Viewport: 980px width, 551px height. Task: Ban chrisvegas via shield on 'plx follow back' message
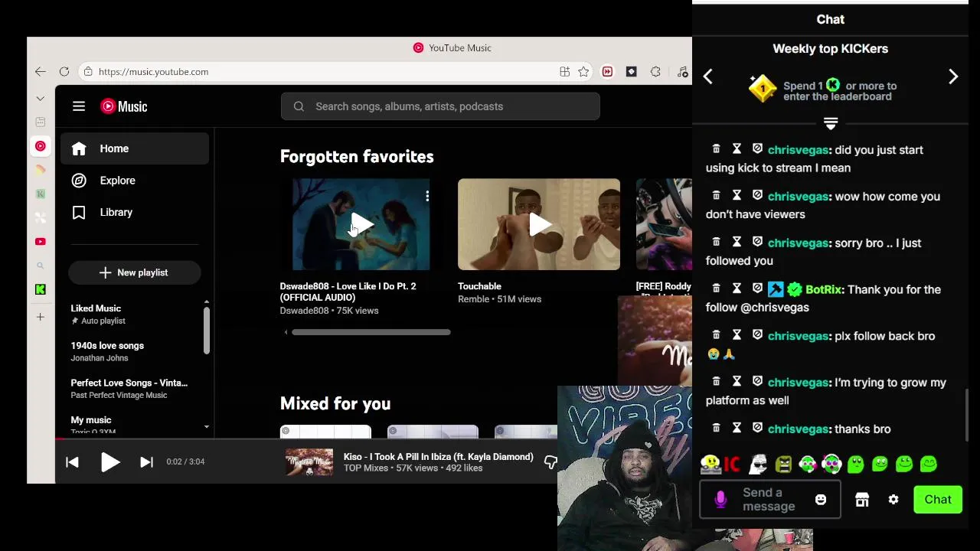(x=757, y=334)
